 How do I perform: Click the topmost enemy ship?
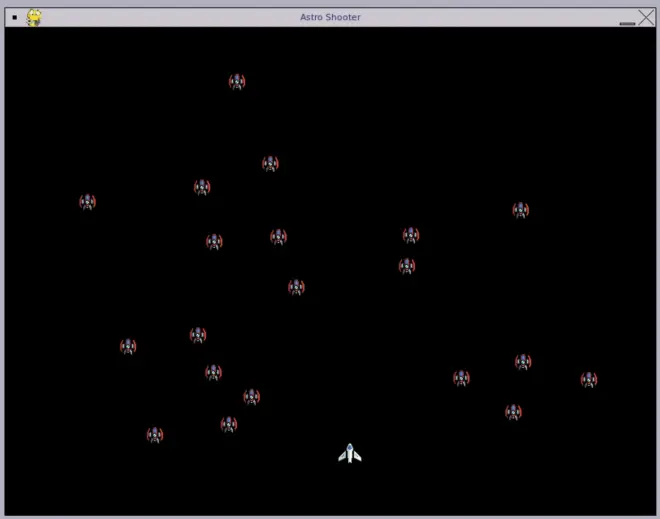point(237,82)
